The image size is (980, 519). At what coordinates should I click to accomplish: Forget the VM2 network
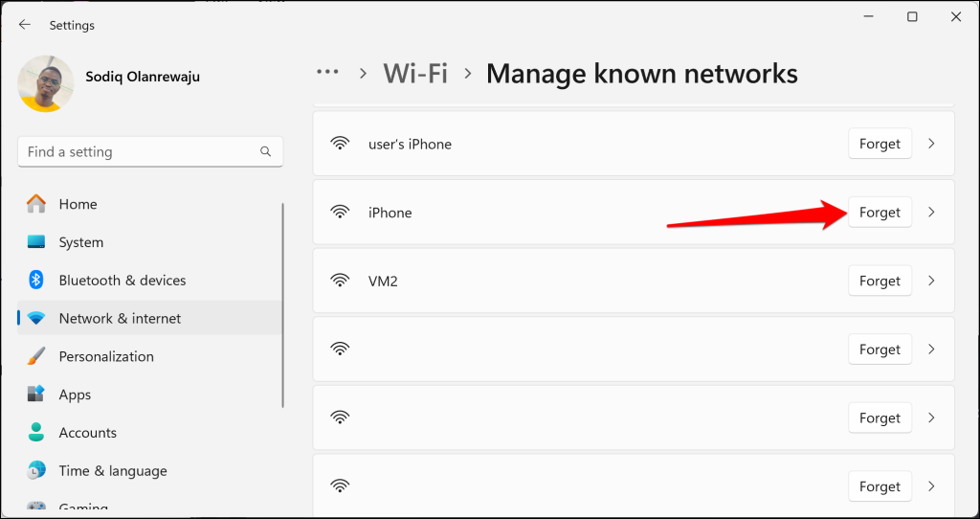point(880,281)
